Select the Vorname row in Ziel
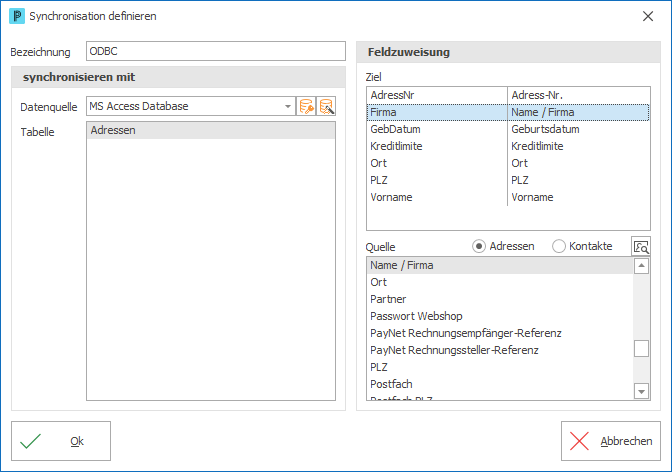 [508, 197]
